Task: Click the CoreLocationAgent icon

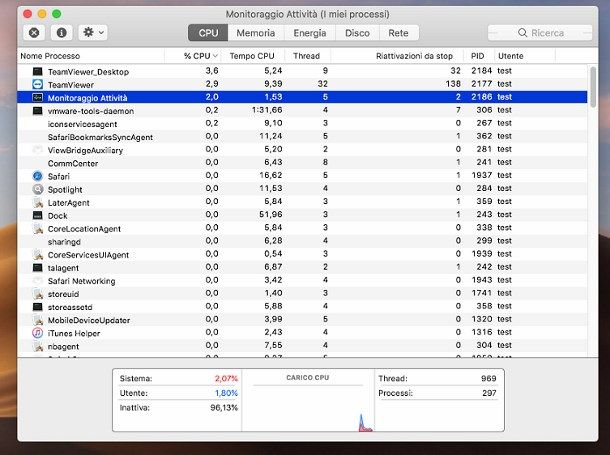Action: click(x=37, y=229)
